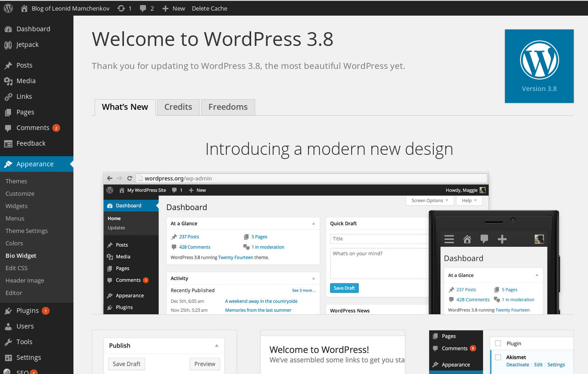Image resolution: width=588 pixels, height=374 pixels.
Task: Click the Media icon in sidebar
Action: click(8, 81)
